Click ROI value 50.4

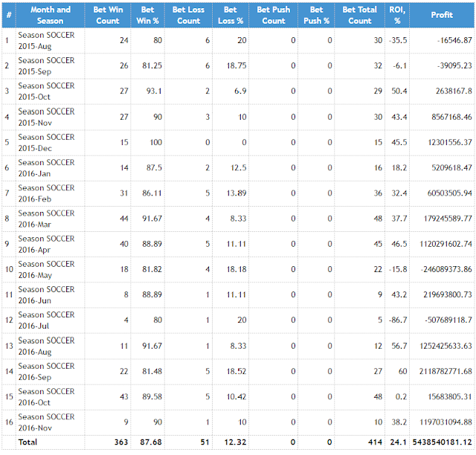click(x=399, y=91)
